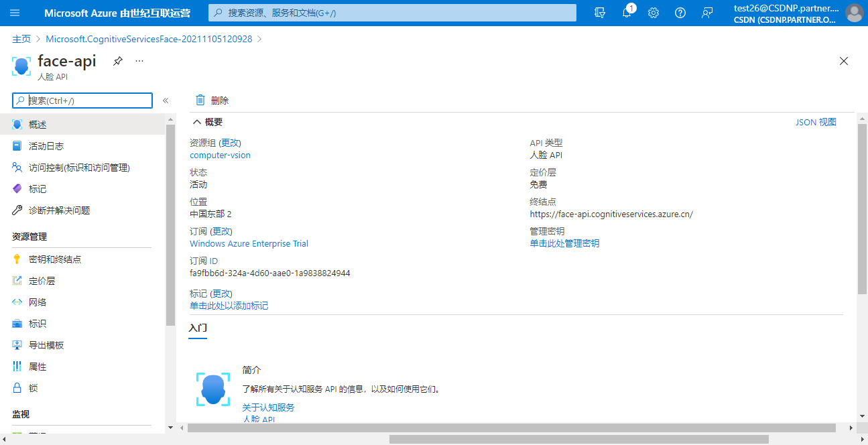Change resource group via 更改 link
Viewport: 868px width, 445px height.
coord(231,143)
